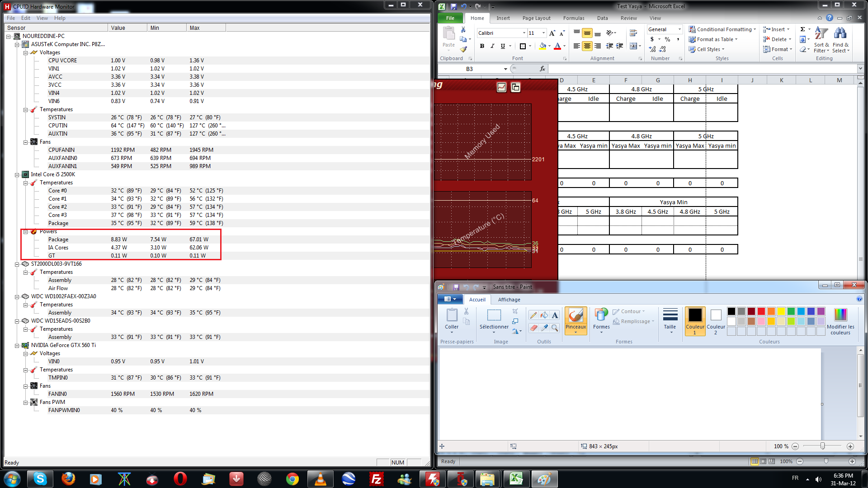Open the Edit menu in Hardware Monitor
The width and height of the screenshot is (868, 488).
click(26, 18)
